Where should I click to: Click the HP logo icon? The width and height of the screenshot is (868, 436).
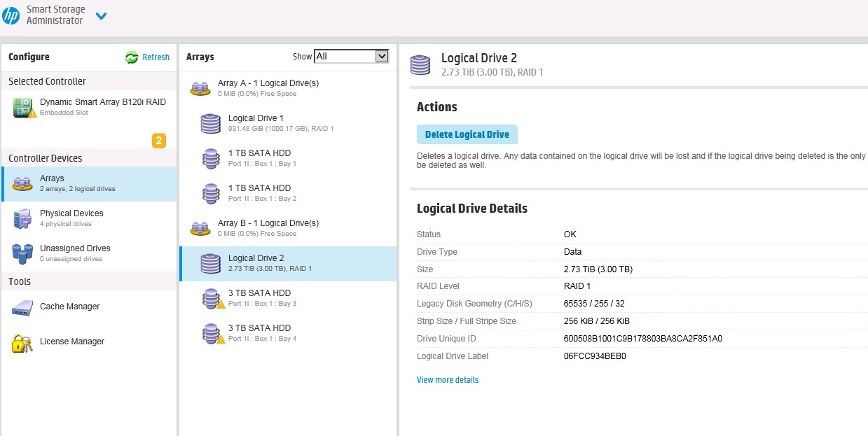coord(10,15)
